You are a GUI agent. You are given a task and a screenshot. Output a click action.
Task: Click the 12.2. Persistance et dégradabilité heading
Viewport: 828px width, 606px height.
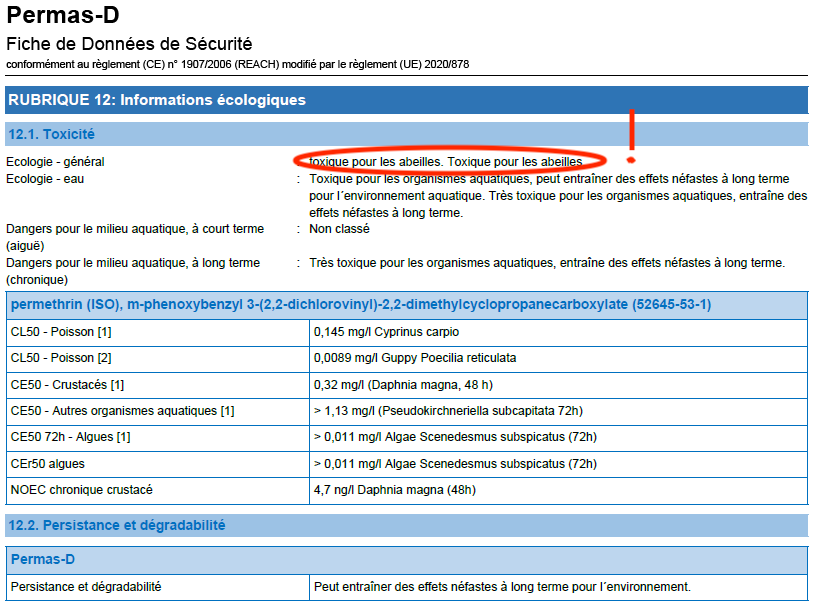[116, 525]
